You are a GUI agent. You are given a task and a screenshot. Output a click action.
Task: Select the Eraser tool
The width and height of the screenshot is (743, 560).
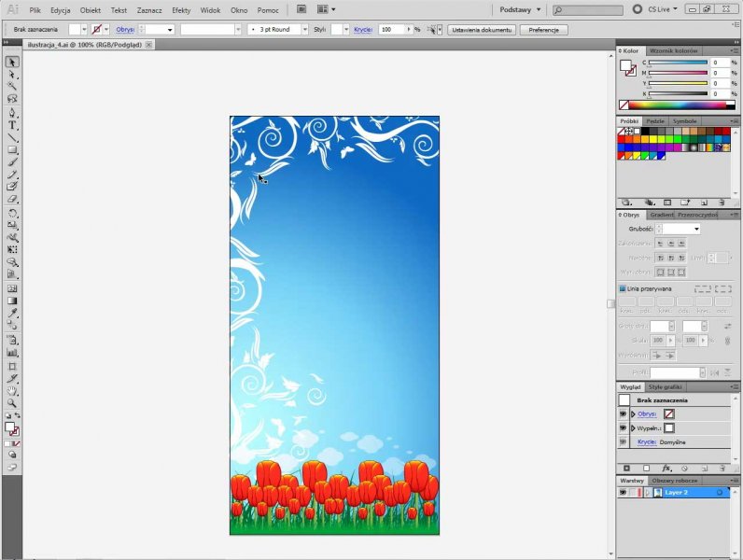click(13, 199)
